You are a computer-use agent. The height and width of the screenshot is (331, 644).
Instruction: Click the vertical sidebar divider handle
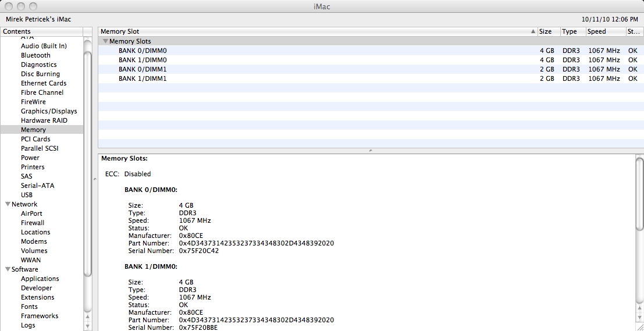point(95,179)
